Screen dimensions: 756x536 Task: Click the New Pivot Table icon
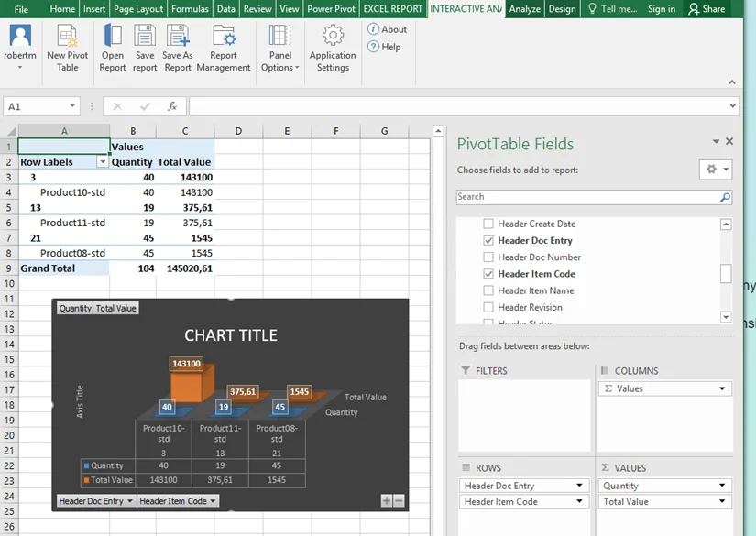68,38
